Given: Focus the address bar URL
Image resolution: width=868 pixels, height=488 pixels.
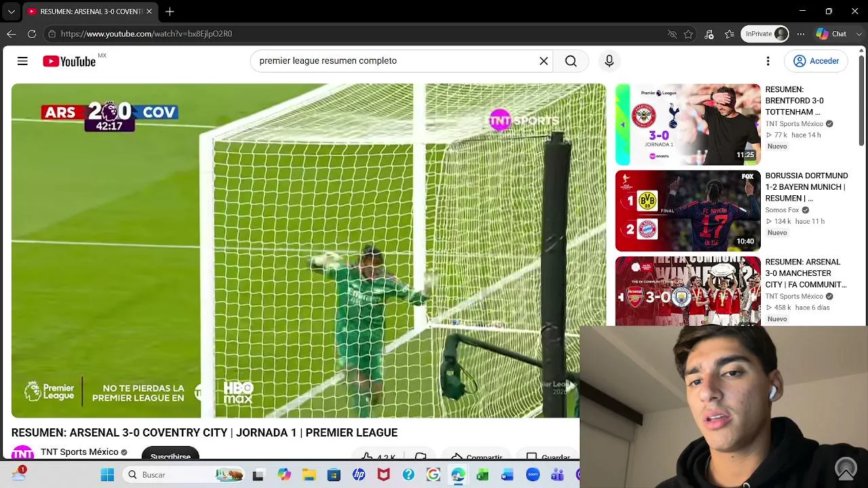Looking at the screenshot, I should [146, 34].
